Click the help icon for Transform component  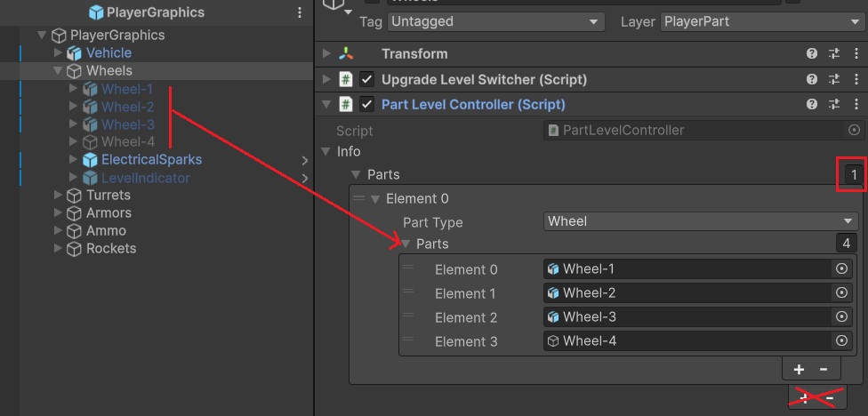[811, 54]
